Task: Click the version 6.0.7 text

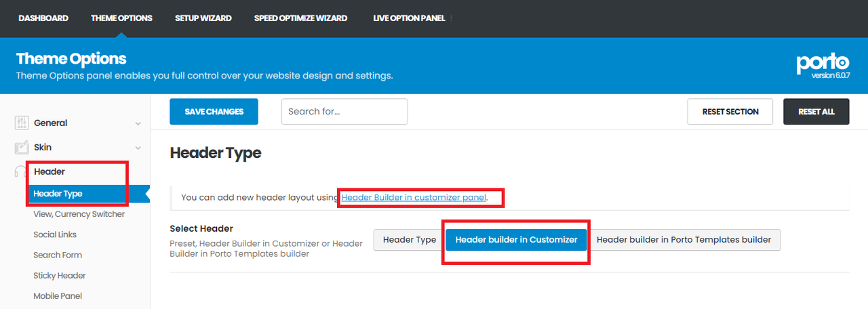Action: click(x=830, y=75)
